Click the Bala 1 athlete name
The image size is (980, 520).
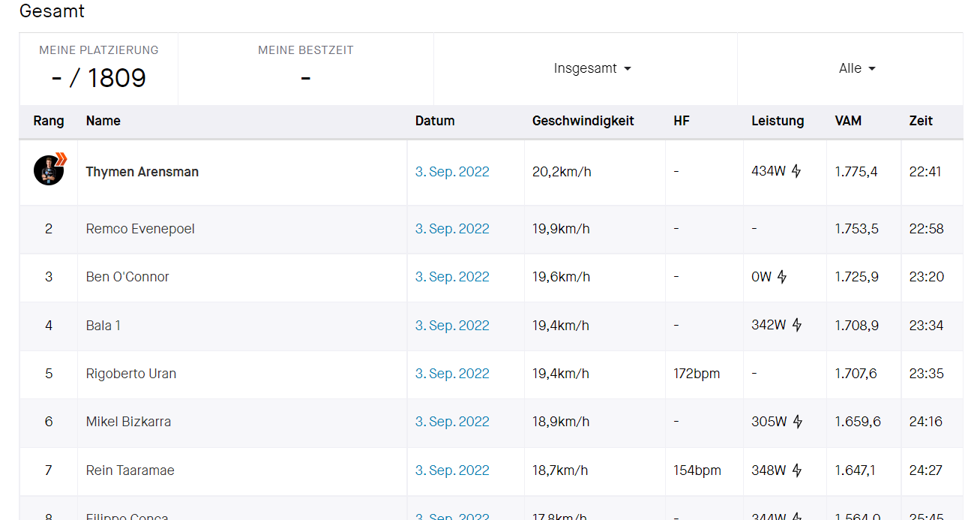pos(103,326)
